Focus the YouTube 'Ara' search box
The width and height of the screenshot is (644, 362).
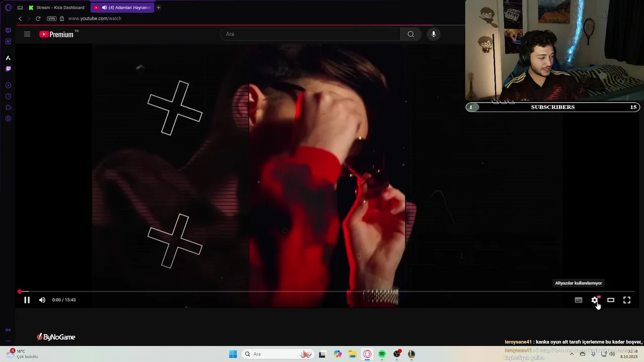tap(310, 34)
